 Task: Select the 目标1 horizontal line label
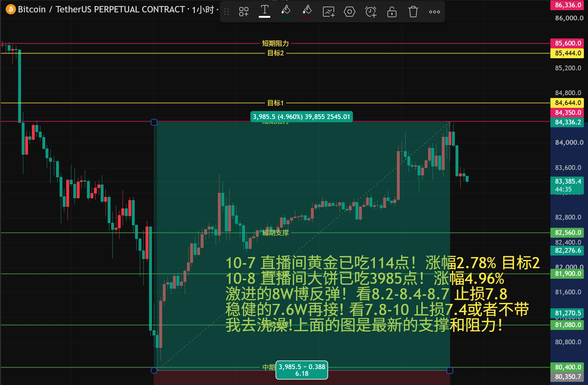point(275,103)
